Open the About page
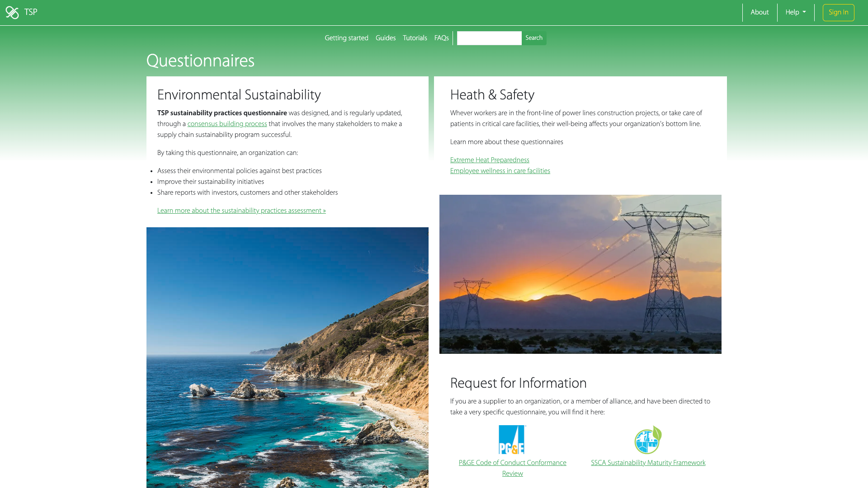Image resolution: width=868 pixels, height=488 pixels. tap(759, 13)
